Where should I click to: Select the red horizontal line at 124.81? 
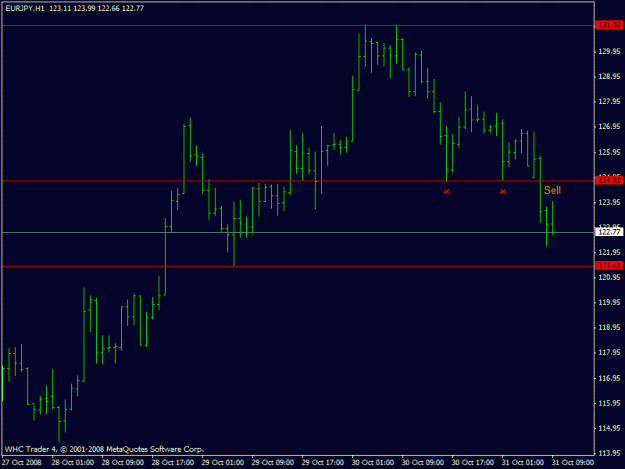tap(298, 181)
